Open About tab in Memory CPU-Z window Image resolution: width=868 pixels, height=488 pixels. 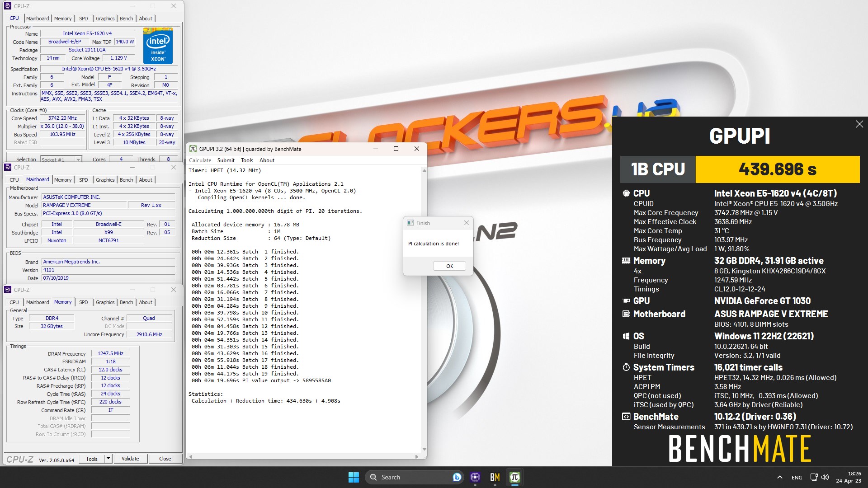146,302
